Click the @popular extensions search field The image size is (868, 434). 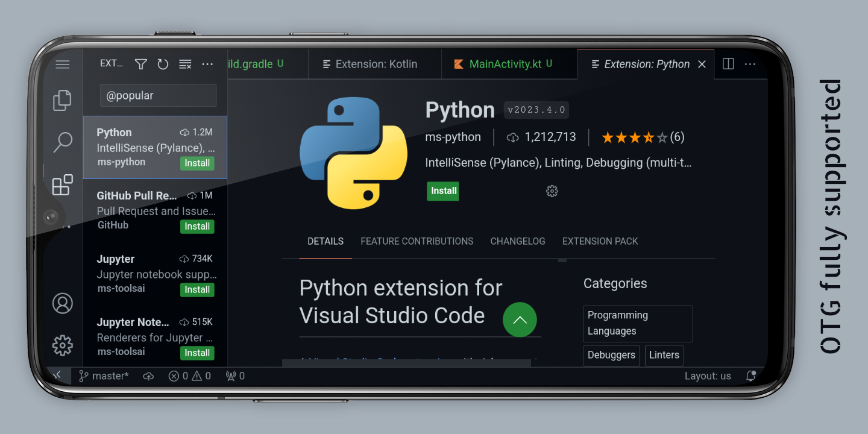tap(158, 95)
